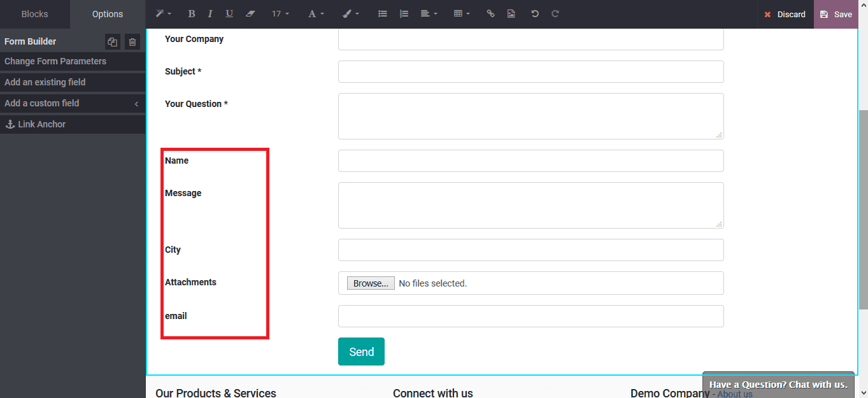
Task: Click the Message text area
Action: coord(530,205)
